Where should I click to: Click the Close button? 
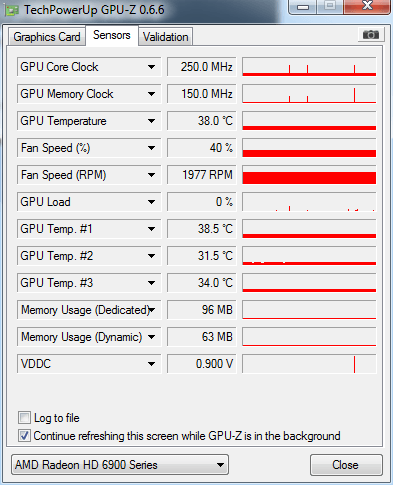[346, 465]
